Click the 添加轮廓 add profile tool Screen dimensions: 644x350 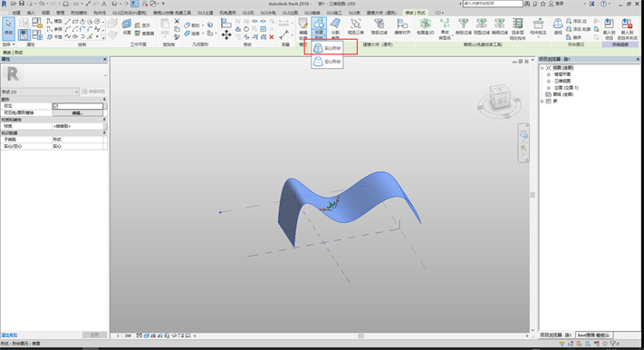pos(578,29)
